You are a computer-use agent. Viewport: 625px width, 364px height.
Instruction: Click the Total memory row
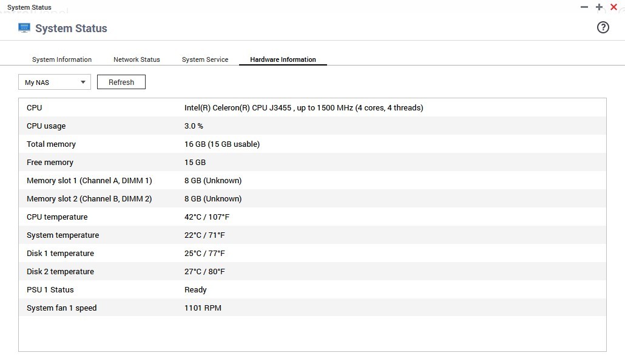coord(312,144)
